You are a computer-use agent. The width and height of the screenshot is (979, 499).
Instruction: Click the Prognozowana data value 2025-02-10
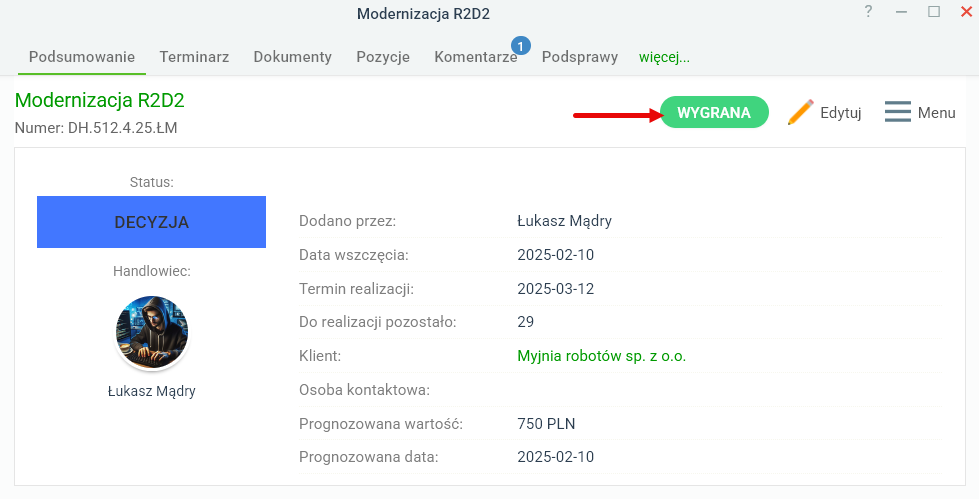556,457
